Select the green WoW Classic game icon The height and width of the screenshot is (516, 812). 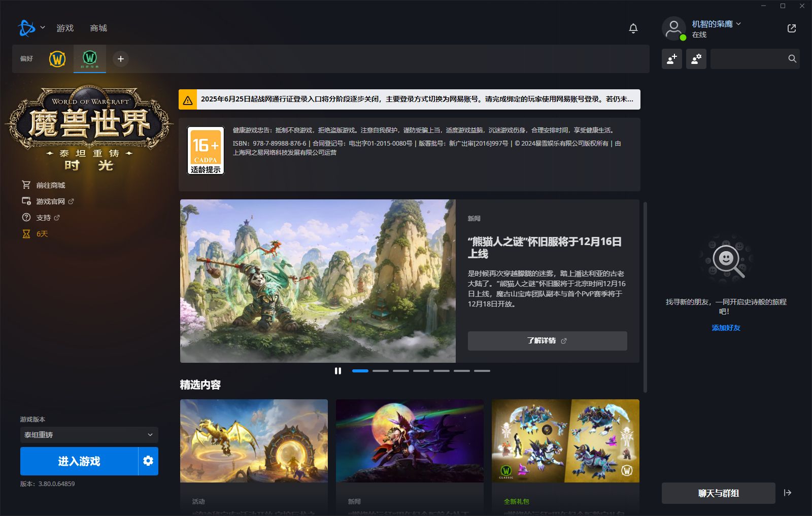click(90, 58)
